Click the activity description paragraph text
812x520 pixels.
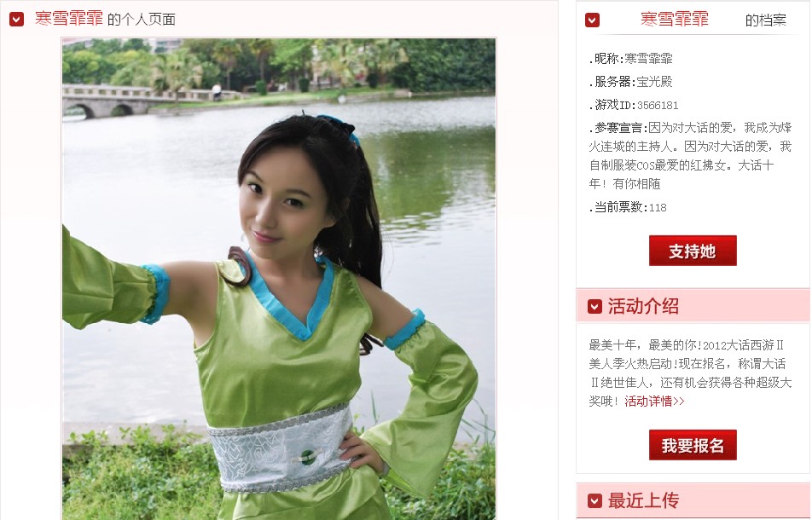[690, 373]
